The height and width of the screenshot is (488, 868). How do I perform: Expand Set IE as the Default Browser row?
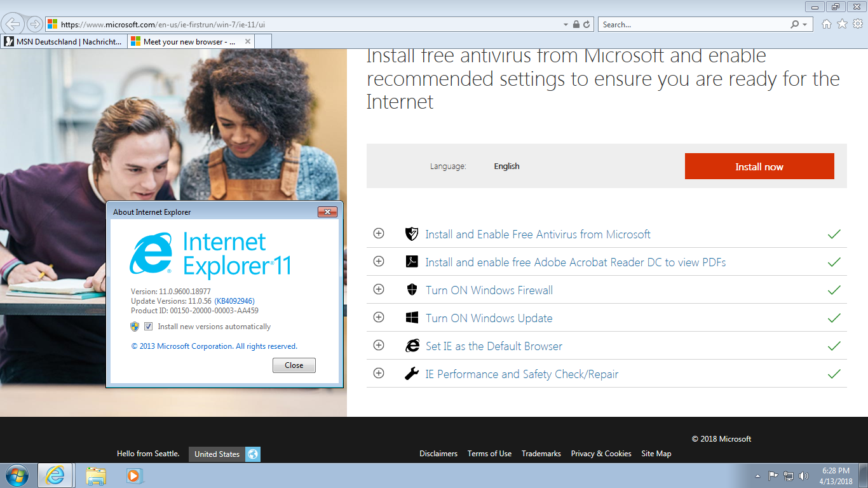coord(379,345)
